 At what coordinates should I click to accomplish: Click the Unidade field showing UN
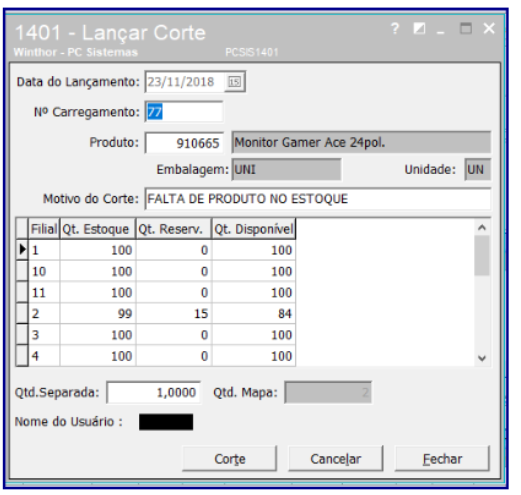(477, 170)
